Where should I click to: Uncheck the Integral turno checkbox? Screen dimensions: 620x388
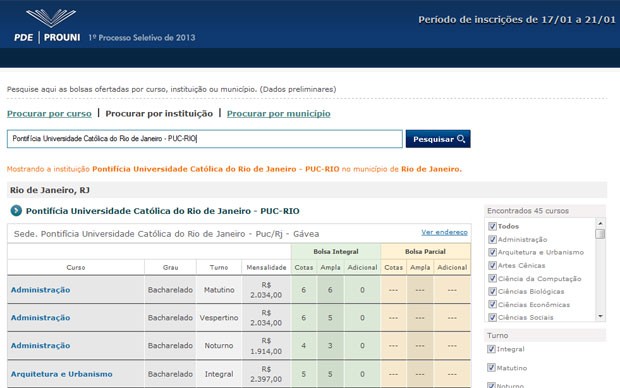pos(491,349)
